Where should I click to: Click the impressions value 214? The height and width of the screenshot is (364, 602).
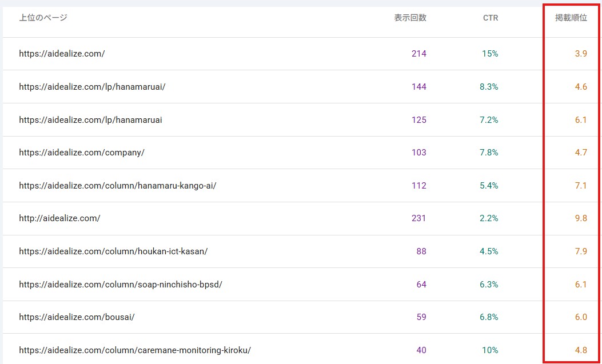(419, 54)
